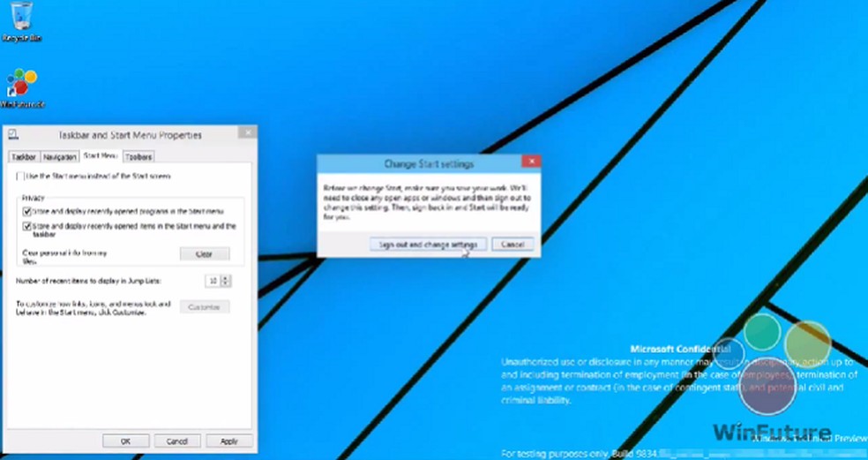The image size is (868, 460).
Task: Click the Jump Lists number field
Action: 213,281
